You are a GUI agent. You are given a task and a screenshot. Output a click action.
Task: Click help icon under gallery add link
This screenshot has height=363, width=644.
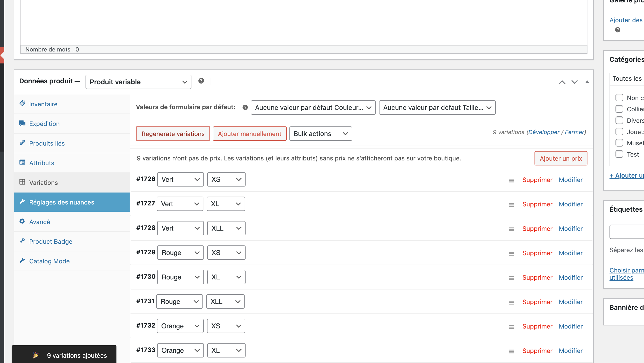[x=617, y=30]
